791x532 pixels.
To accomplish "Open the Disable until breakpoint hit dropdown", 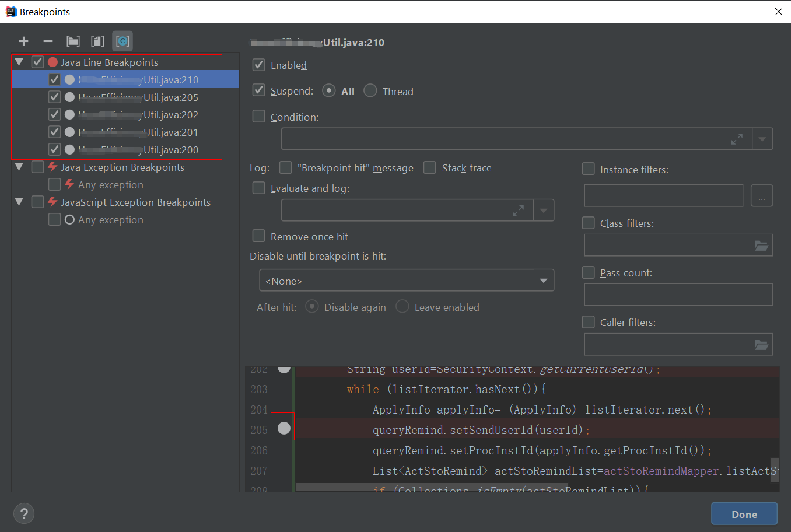I will coord(407,281).
